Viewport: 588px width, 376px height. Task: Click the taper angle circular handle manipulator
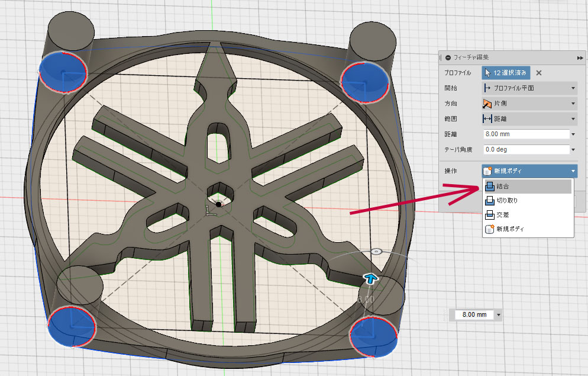click(375, 252)
